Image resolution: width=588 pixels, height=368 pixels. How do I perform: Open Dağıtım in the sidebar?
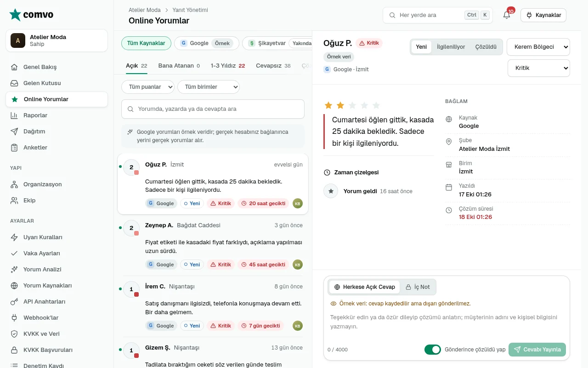tap(57, 132)
